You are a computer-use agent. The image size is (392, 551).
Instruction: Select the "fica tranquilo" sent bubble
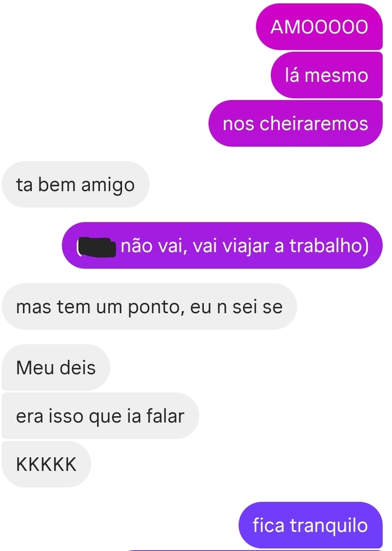(311, 525)
